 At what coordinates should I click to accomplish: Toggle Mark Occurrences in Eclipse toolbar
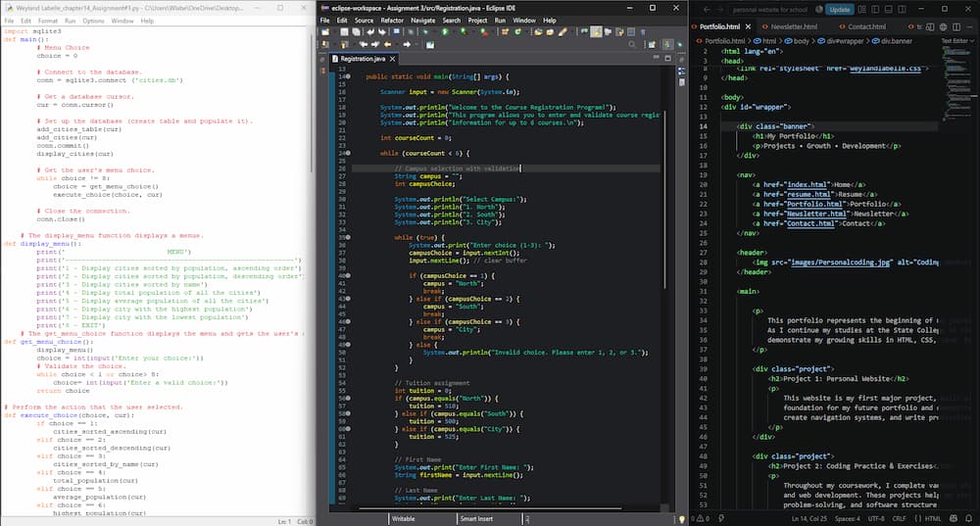pos(596,32)
